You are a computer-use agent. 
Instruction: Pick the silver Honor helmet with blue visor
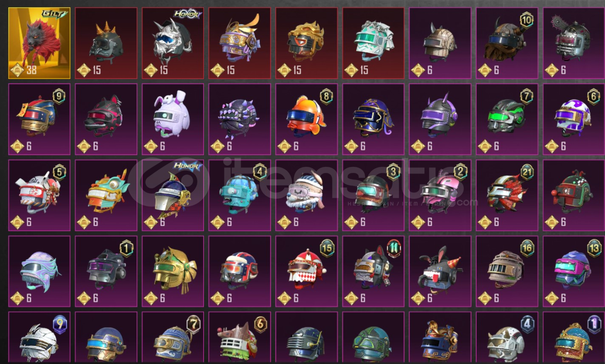(172, 43)
